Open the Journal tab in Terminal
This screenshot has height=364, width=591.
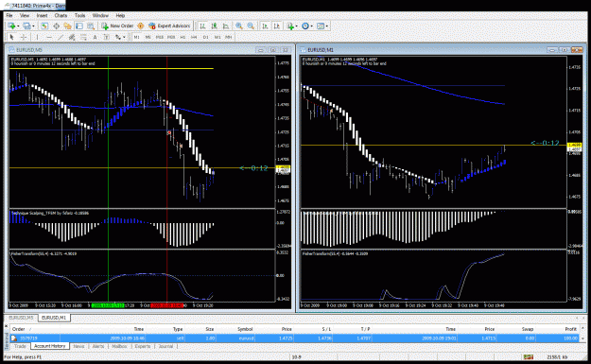(x=165, y=346)
